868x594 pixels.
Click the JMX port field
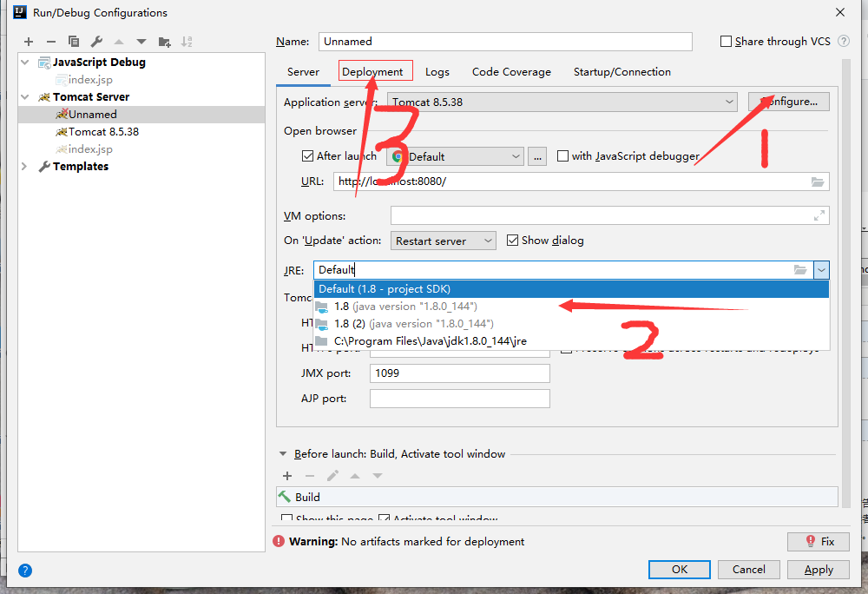tap(460, 373)
